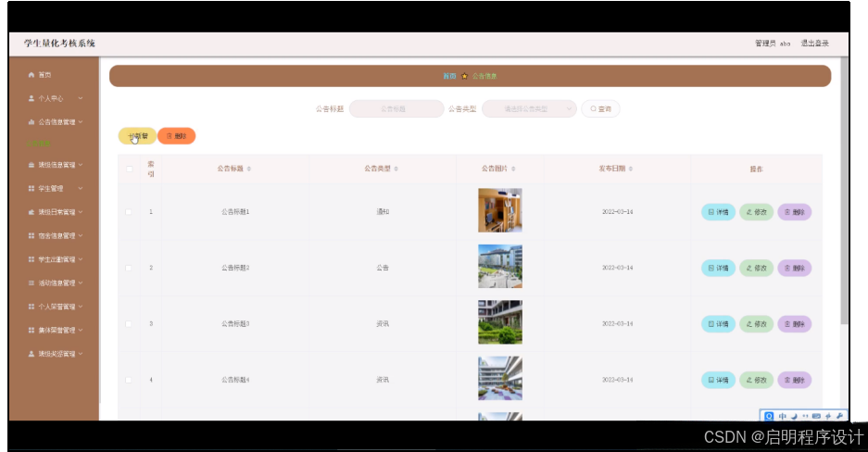Click the list icon beside 活动信息管理
The height and width of the screenshot is (452, 868).
(x=31, y=283)
